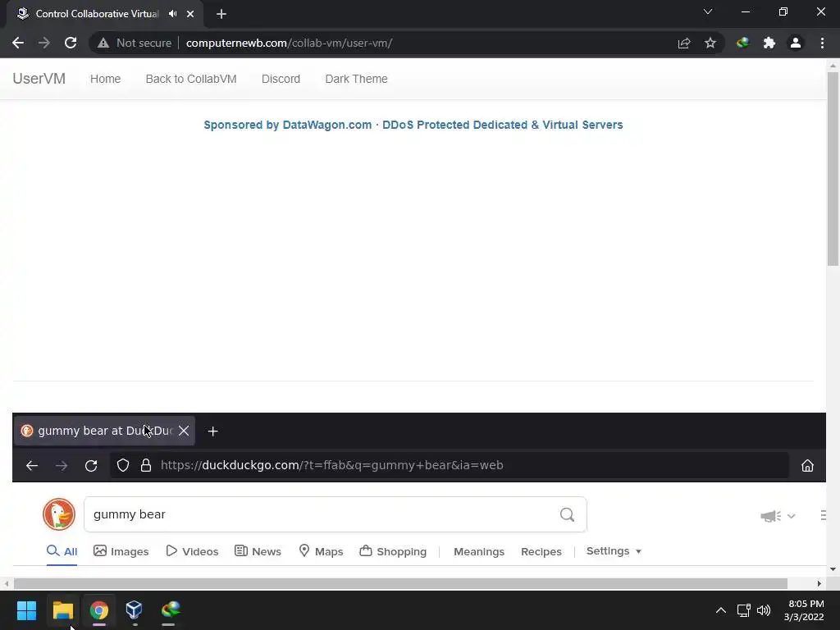840x630 pixels.
Task: Show hidden system tray icons
Action: pyautogui.click(x=721, y=610)
